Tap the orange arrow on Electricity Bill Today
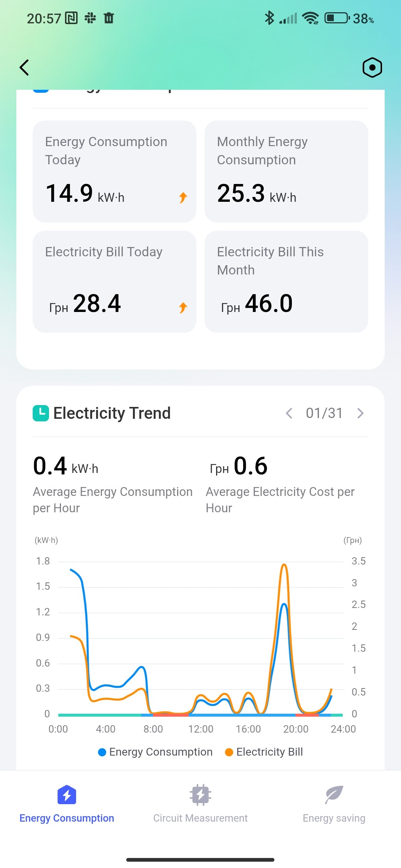Viewport: 401px width, 868px height. point(183,308)
